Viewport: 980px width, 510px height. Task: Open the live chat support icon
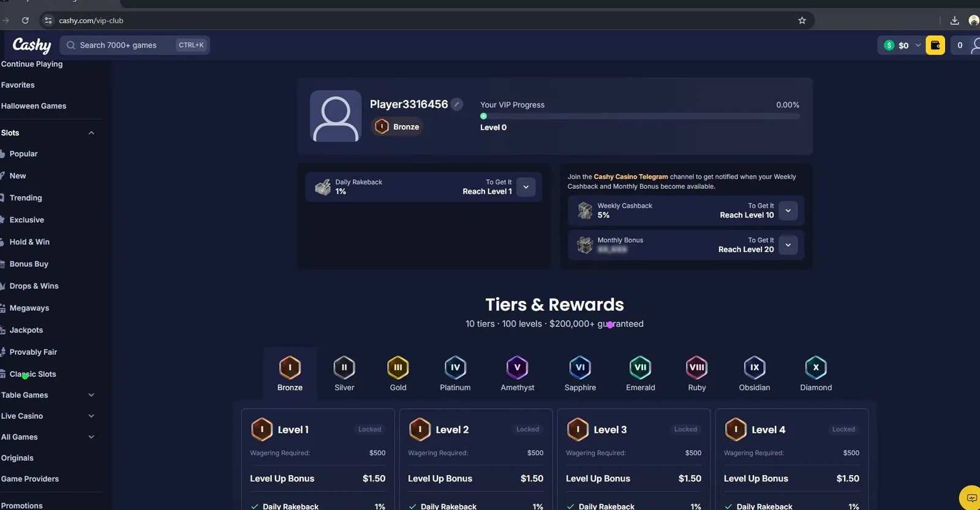971,498
